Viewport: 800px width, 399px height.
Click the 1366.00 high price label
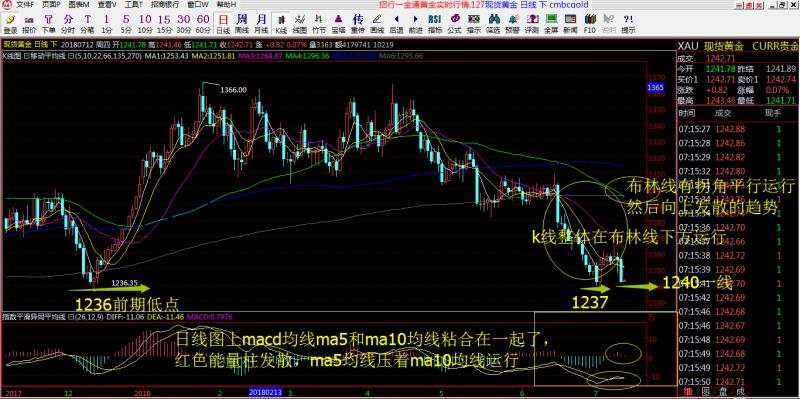tap(234, 90)
